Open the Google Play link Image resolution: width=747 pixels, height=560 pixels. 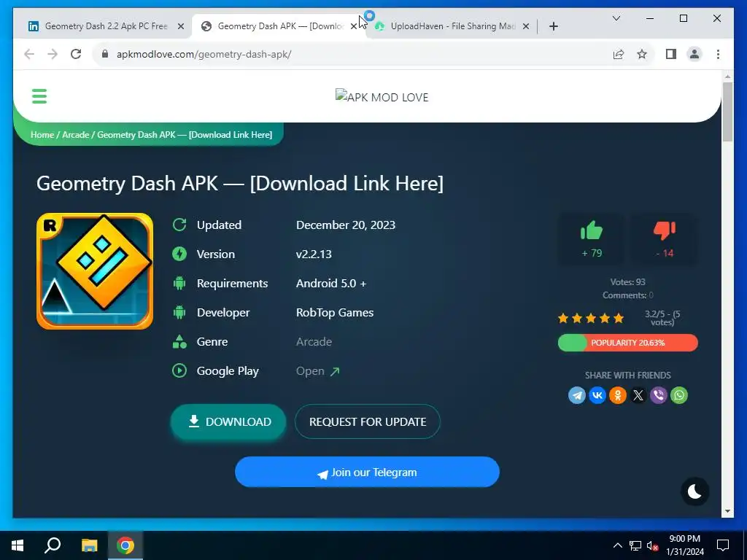(318, 371)
